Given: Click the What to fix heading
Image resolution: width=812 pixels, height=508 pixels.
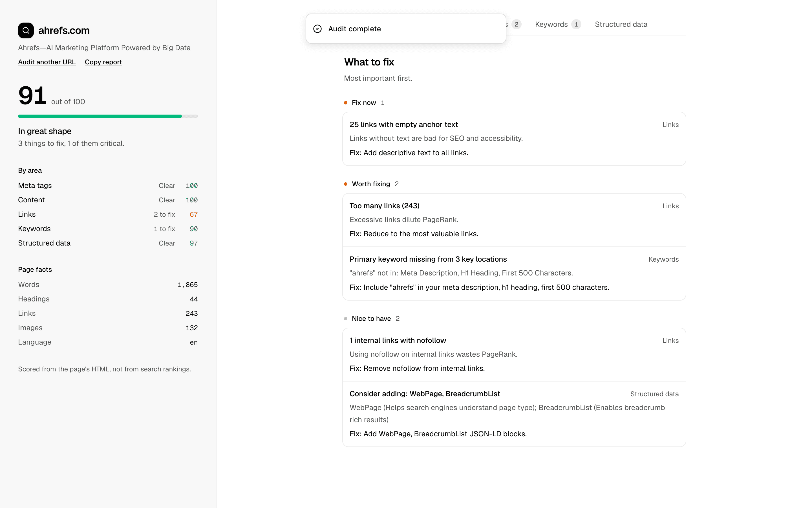Looking at the screenshot, I should coord(369,62).
